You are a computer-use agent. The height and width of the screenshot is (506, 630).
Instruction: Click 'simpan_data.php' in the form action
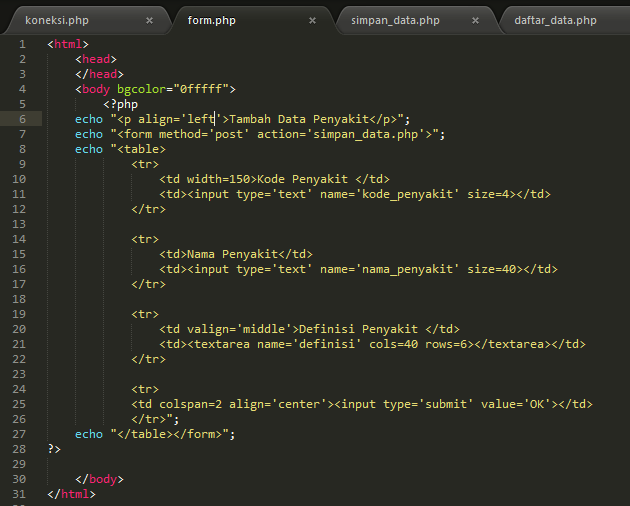[365, 134]
